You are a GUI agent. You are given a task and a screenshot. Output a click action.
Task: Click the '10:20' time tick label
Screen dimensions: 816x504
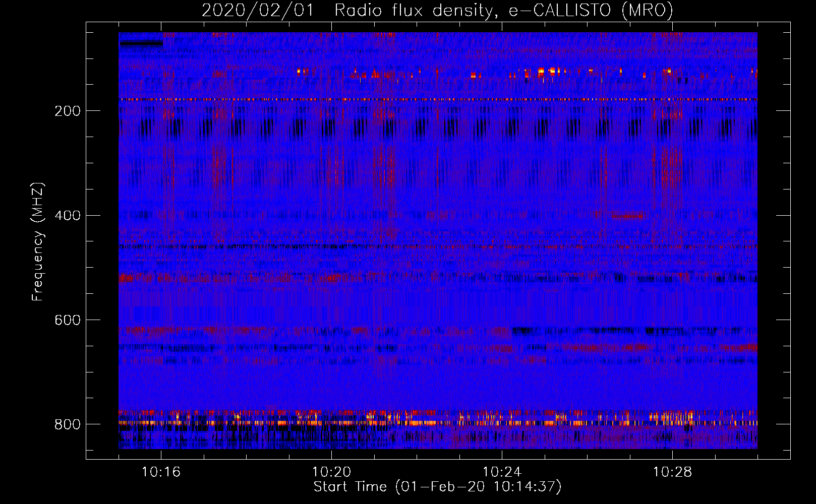click(331, 472)
